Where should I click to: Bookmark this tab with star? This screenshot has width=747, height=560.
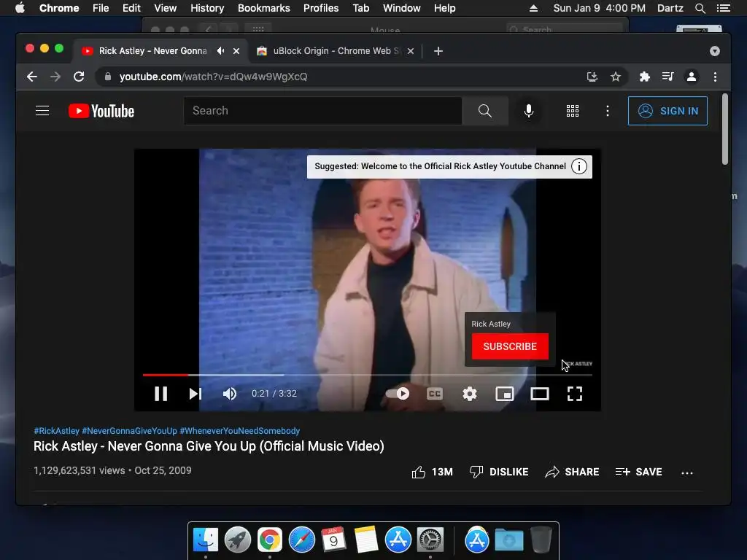click(616, 77)
